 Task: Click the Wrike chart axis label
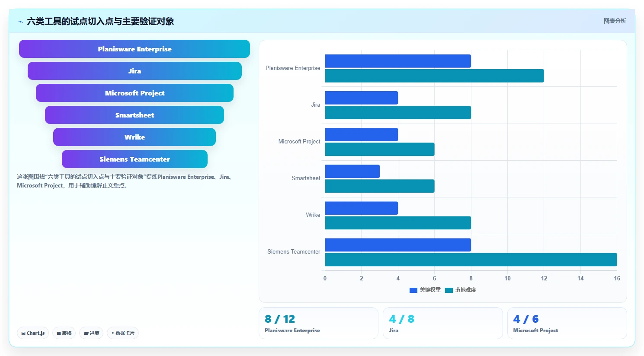point(313,215)
